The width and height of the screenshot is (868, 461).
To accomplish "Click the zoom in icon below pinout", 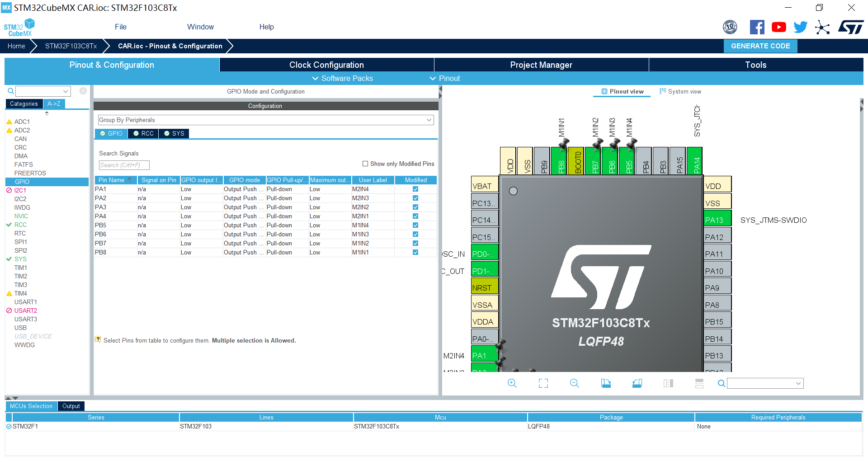I will (512, 383).
